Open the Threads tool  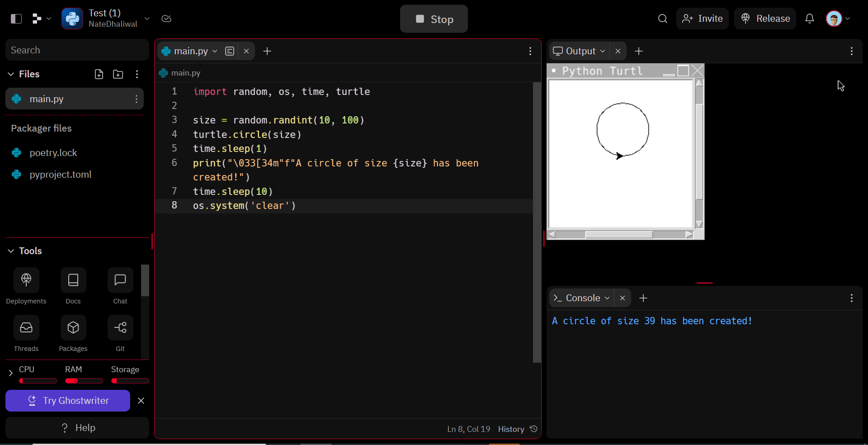click(26, 328)
